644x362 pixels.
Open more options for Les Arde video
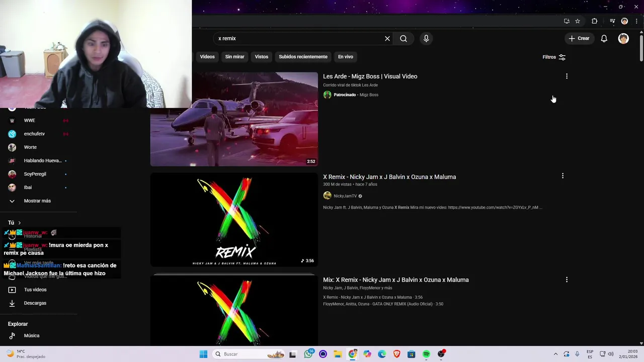pos(567,76)
